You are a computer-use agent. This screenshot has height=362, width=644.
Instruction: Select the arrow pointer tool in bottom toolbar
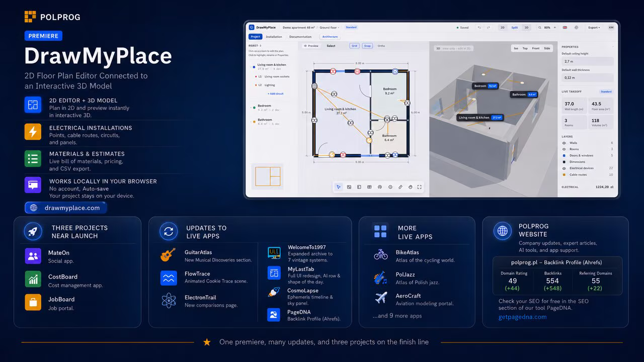click(x=339, y=187)
